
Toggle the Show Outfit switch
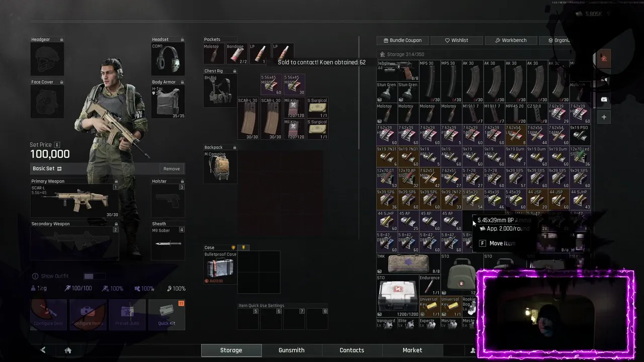(94, 276)
